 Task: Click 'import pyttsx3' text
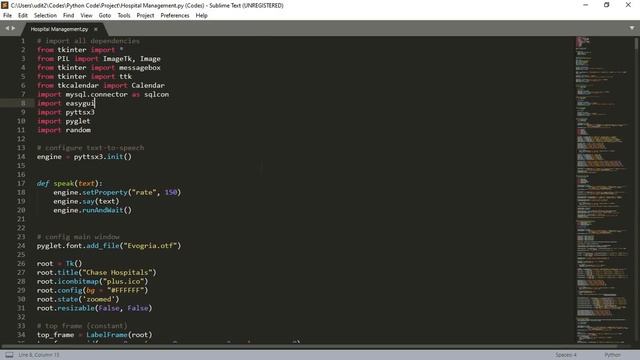click(x=66, y=112)
